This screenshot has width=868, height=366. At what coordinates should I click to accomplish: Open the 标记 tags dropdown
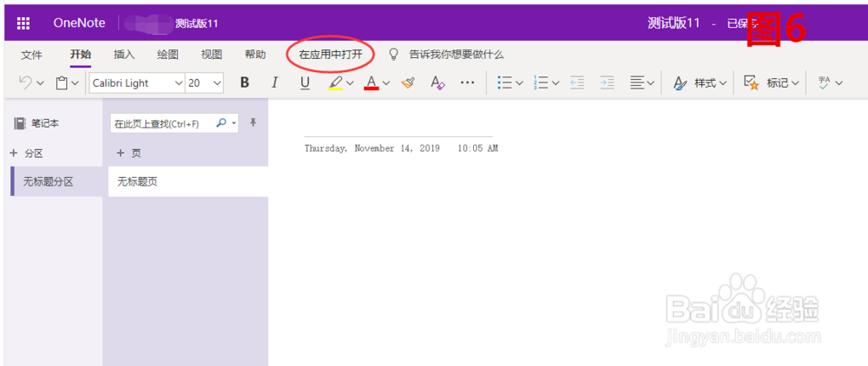point(771,83)
